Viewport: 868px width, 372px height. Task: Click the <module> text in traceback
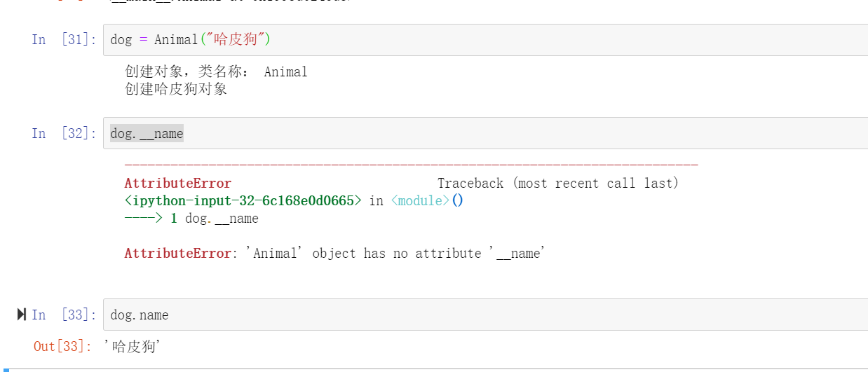421,201
